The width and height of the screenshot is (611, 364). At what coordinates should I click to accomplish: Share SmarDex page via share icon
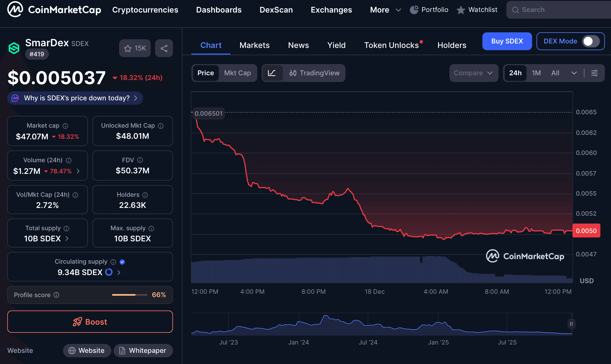coord(164,48)
